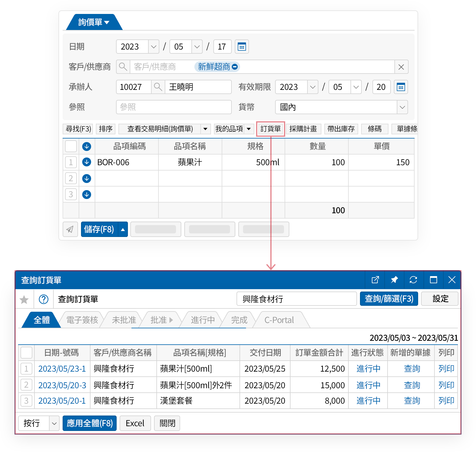Expand the arrow next to 我的品項
Image resolution: width=476 pixels, height=452 pixels.
click(x=249, y=129)
